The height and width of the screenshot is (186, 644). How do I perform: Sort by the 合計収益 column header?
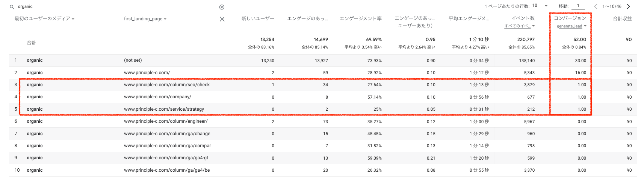pyautogui.click(x=622, y=18)
